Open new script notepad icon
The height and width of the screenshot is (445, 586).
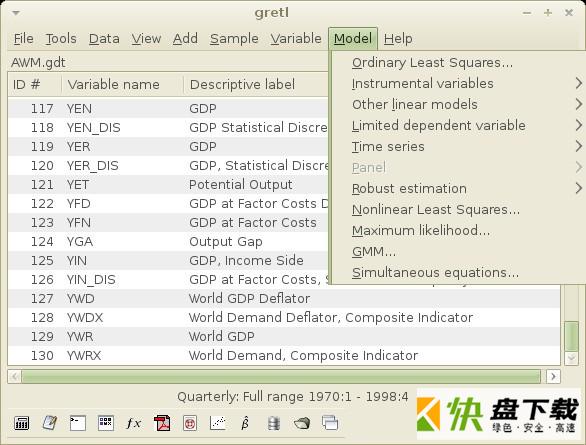point(50,423)
